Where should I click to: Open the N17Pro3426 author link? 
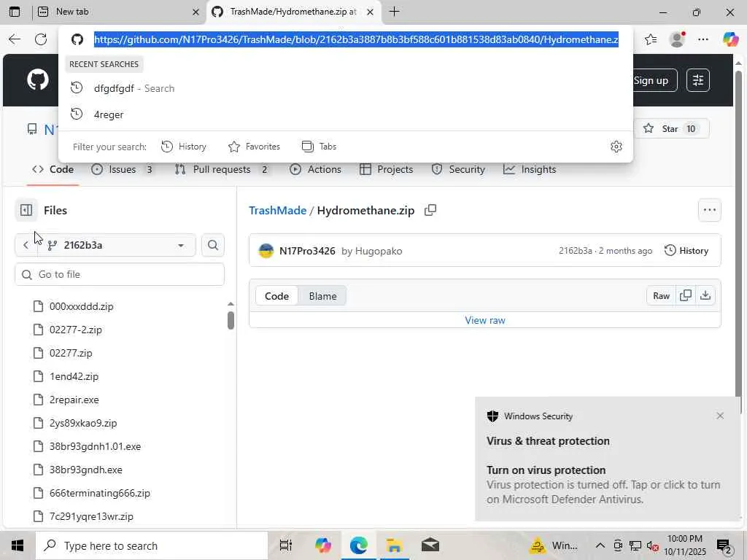[x=307, y=251]
